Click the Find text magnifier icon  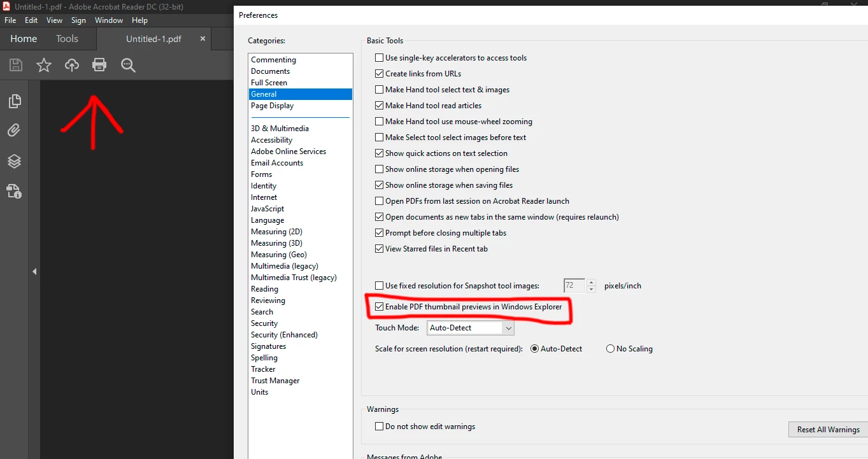click(128, 65)
